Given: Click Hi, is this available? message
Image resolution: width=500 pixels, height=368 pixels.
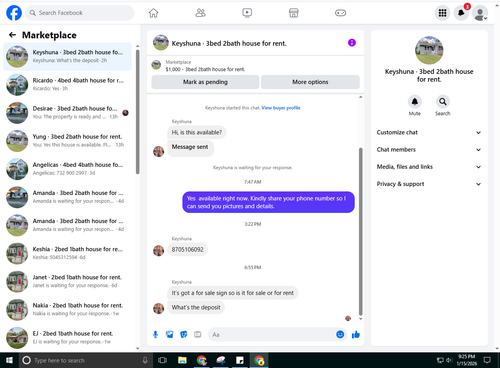Looking at the screenshot, I should (x=197, y=132).
